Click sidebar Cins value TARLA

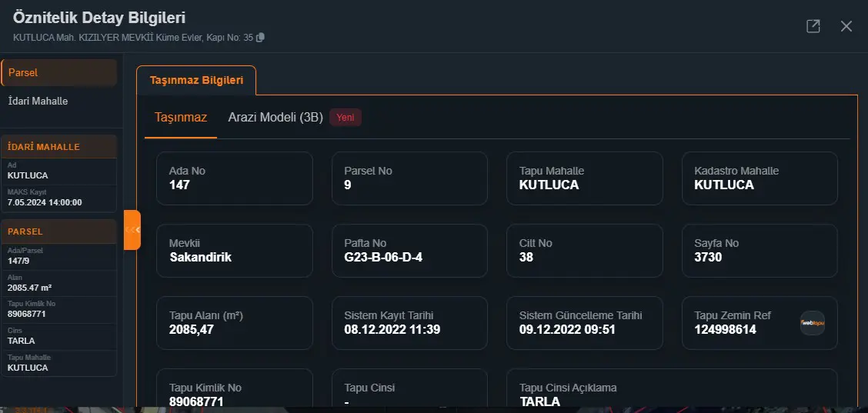coord(21,341)
